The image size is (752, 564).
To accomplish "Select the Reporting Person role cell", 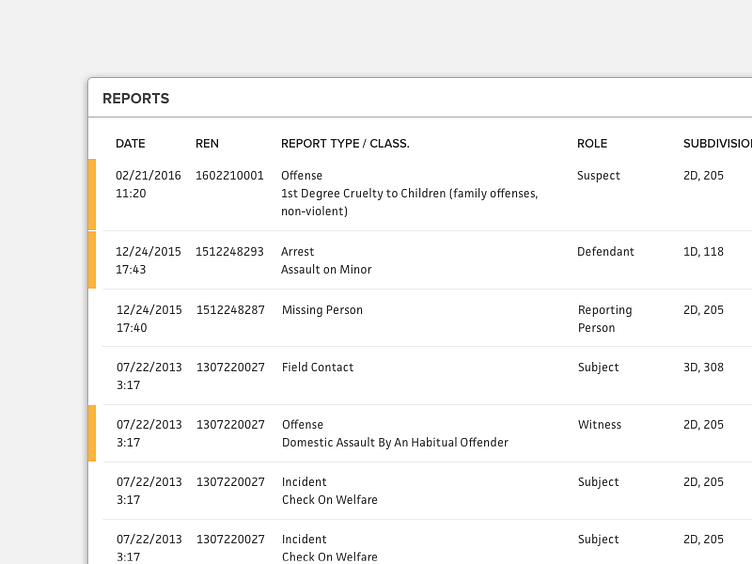I will pos(605,319).
